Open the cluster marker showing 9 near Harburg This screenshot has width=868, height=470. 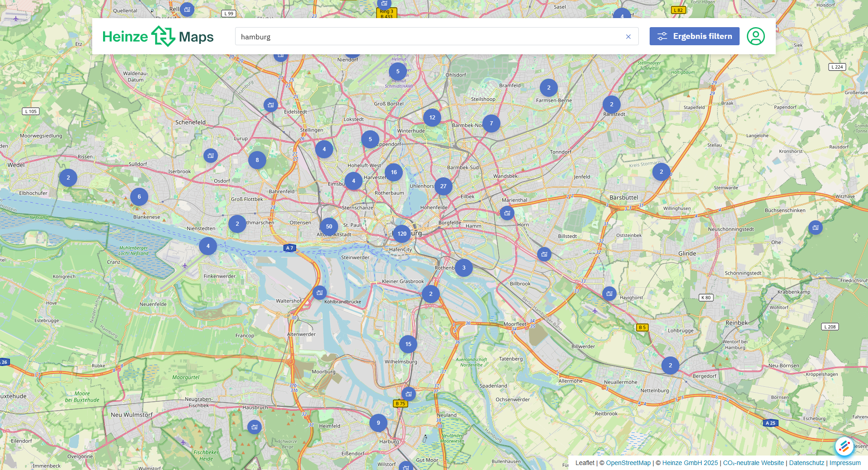(x=378, y=423)
